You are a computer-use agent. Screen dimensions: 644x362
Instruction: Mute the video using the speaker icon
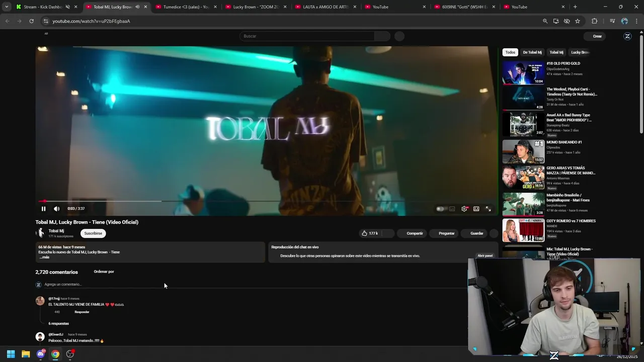pyautogui.click(x=56, y=209)
